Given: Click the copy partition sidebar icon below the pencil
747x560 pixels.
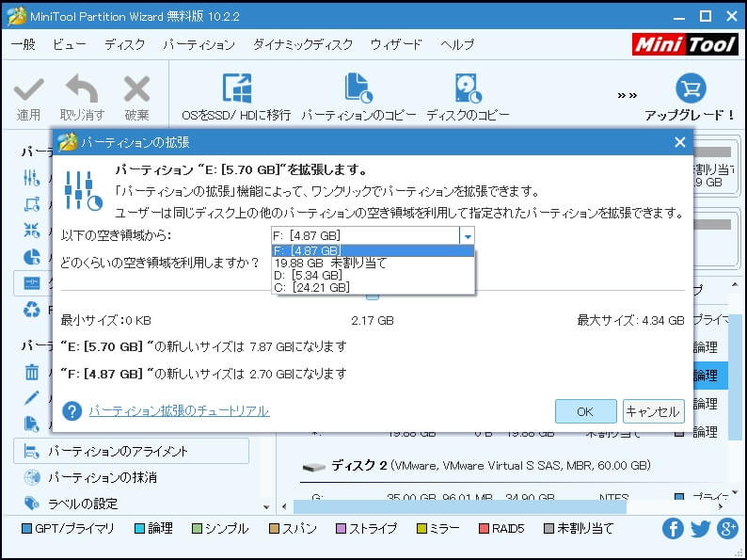Looking at the screenshot, I should 31,424.
